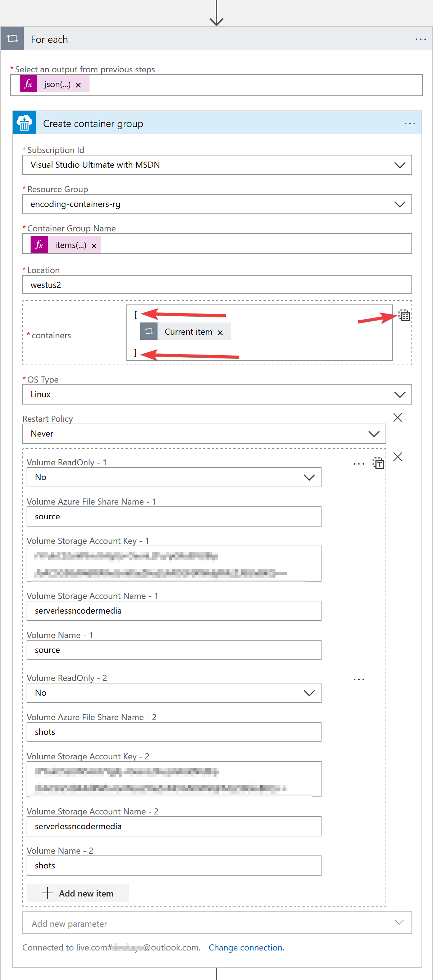Change Restart Policy from Never
Viewport: 433px width, 980px height.
[x=374, y=433]
